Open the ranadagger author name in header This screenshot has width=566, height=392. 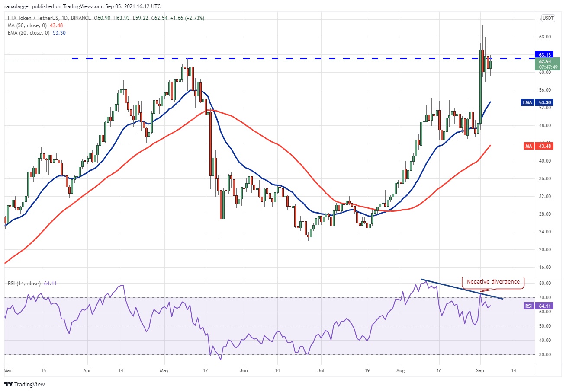[x=16, y=6]
